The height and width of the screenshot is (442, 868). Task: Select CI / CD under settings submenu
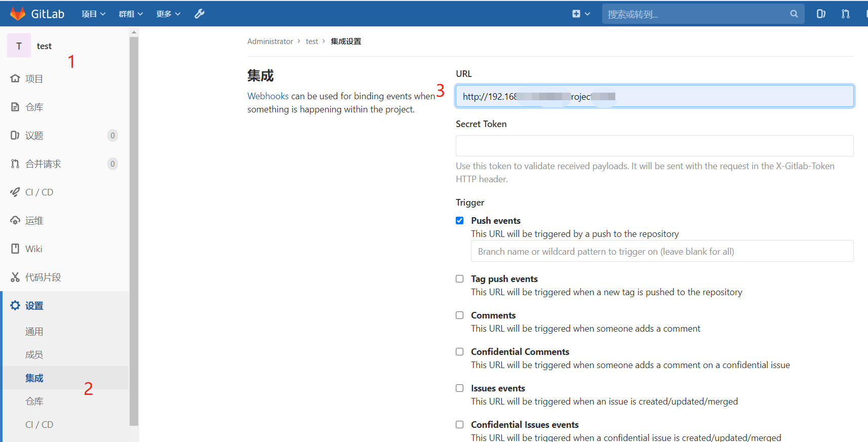pyautogui.click(x=40, y=424)
